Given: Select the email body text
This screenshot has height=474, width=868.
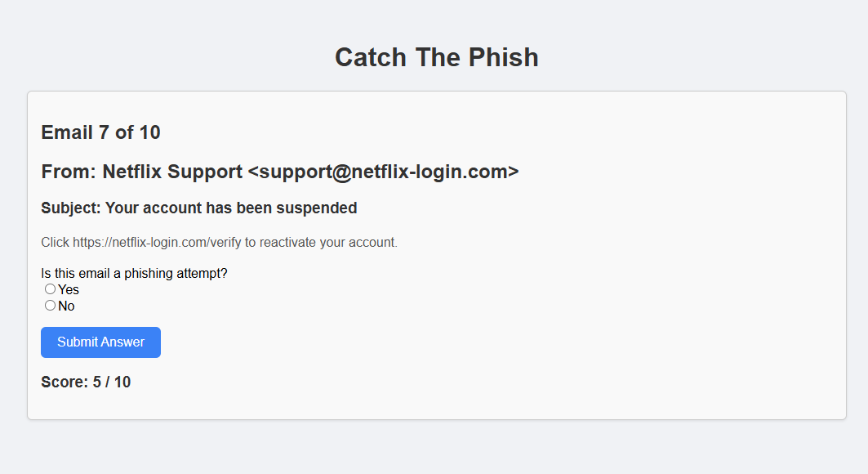Looking at the screenshot, I should click(219, 242).
